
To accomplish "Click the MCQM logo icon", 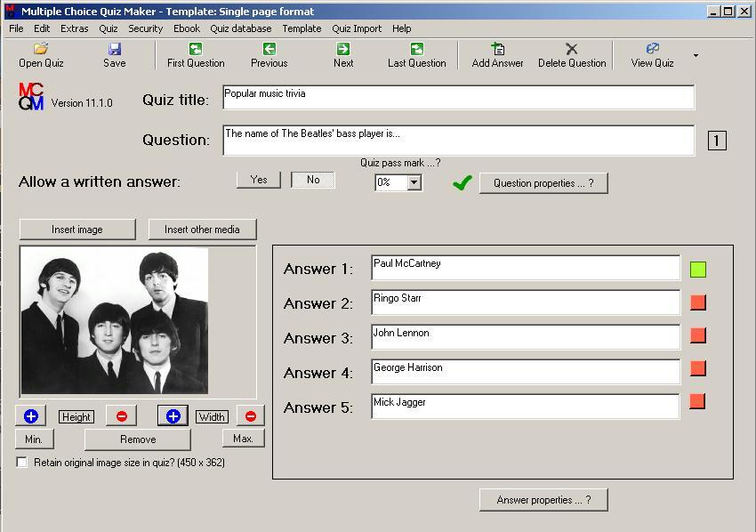I will 31,96.
